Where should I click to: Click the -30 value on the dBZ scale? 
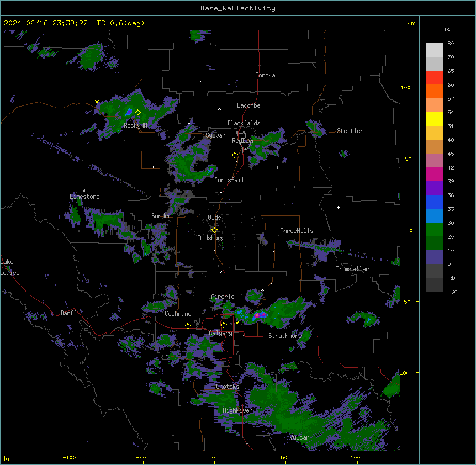point(452,292)
